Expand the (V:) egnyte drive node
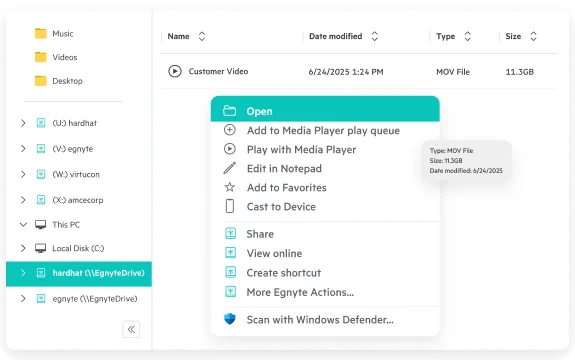 tap(23, 148)
